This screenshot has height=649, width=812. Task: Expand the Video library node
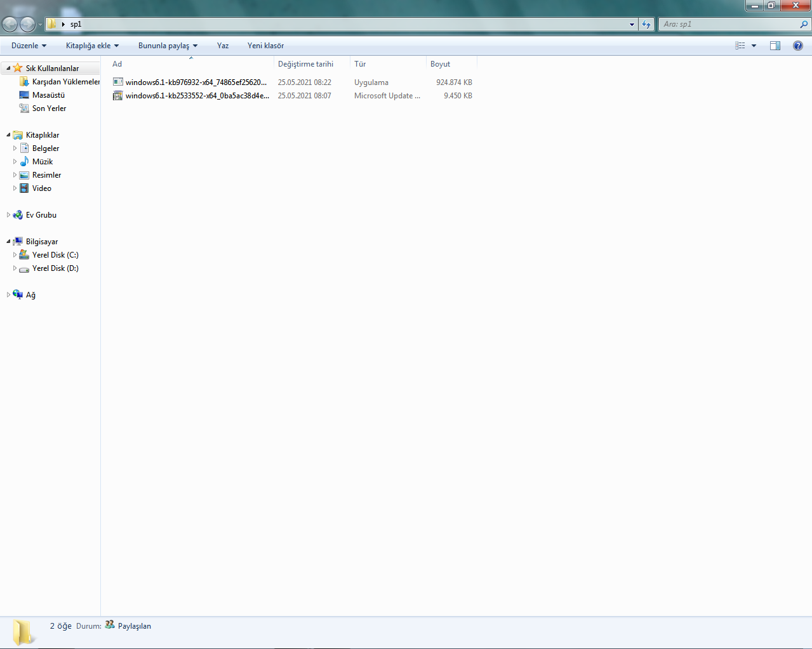15,188
